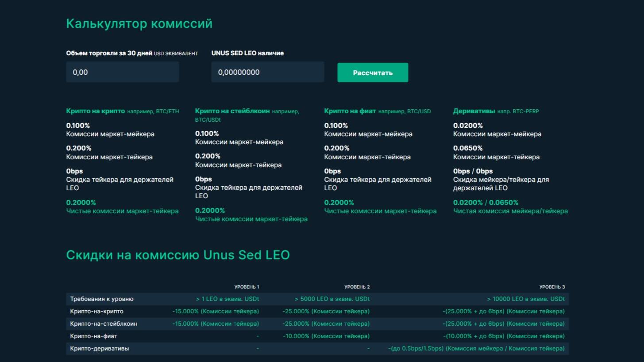The height and width of the screenshot is (362, 644).
Task: Select the Крипто-деривативы table row label
Action: [x=99, y=349]
